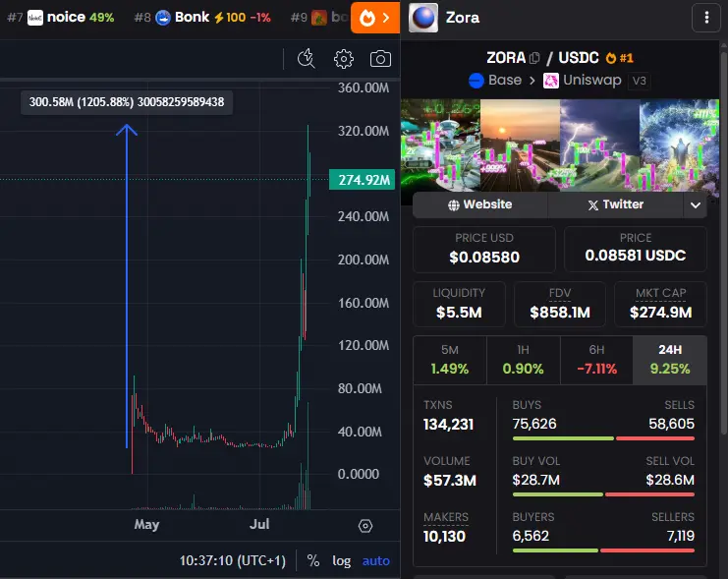728x579 pixels.
Task: Click the #1 trending fire badge
Action: tap(619, 58)
